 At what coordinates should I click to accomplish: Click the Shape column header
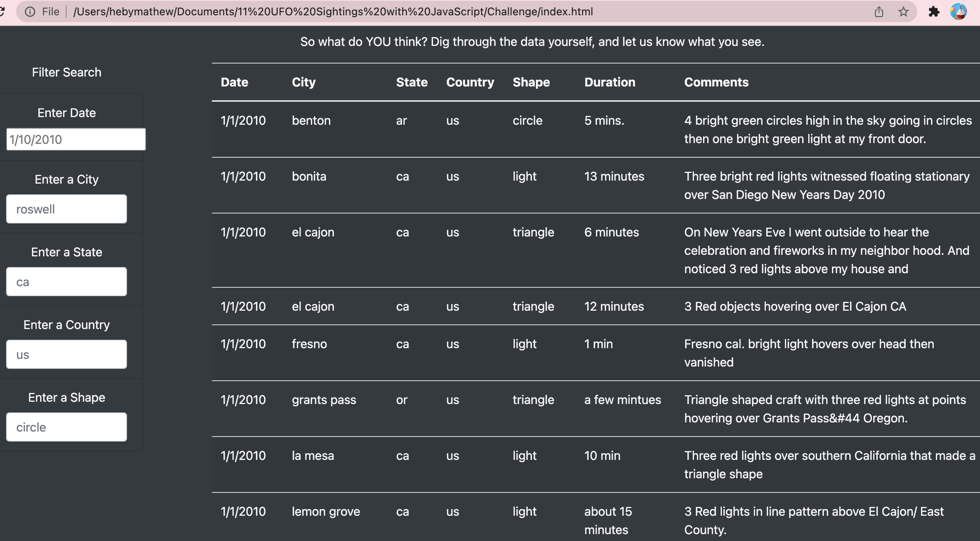click(531, 82)
